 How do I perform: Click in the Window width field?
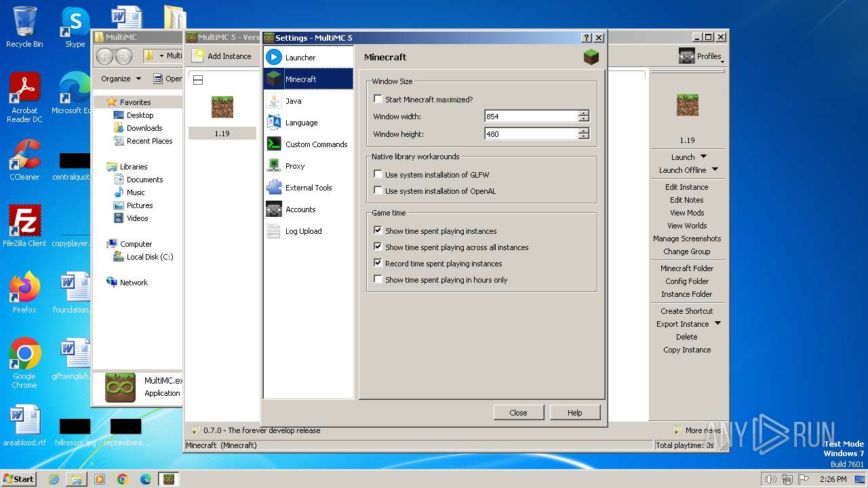[x=531, y=116]
